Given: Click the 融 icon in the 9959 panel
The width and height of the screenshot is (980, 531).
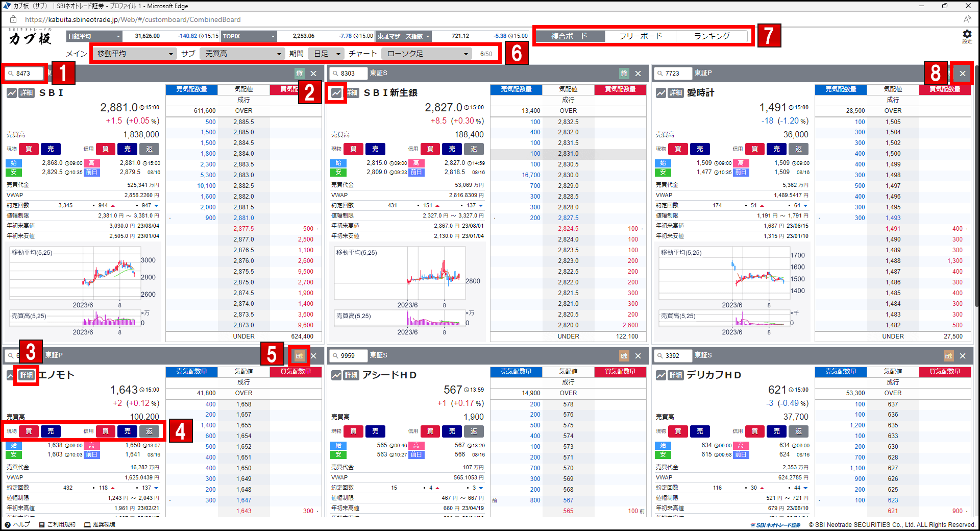Looking at the screenshot, I should [x=624, y=356].
